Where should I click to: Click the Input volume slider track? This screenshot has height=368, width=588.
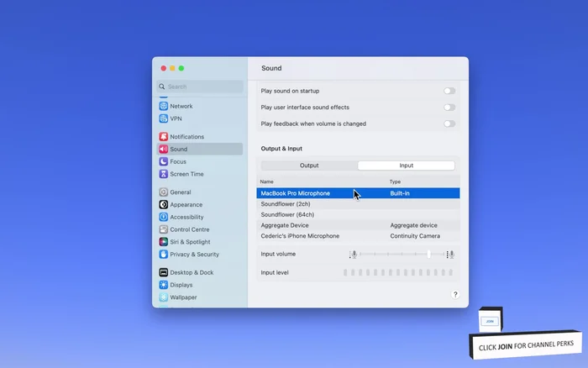tap(402, 254)
